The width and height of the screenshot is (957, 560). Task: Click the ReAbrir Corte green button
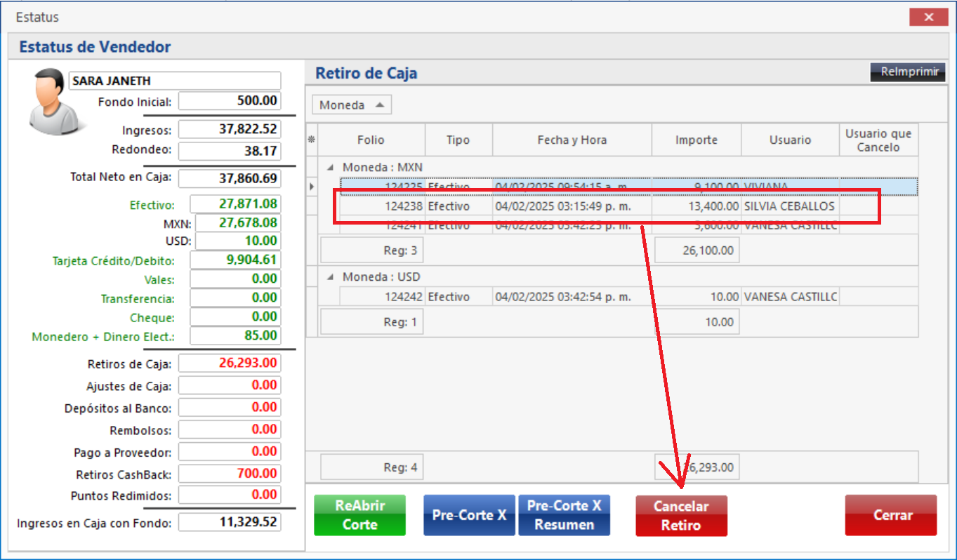pos(359,515)
